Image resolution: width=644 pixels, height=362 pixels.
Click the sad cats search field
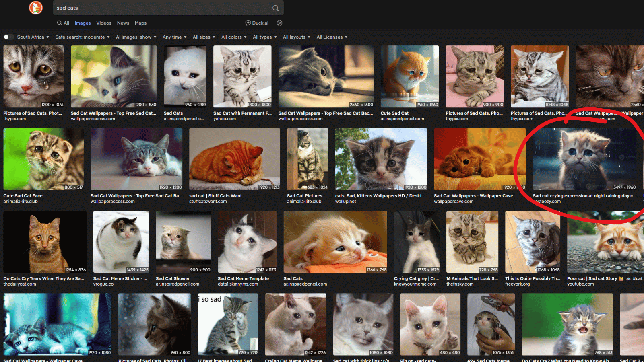coord(161,8)
